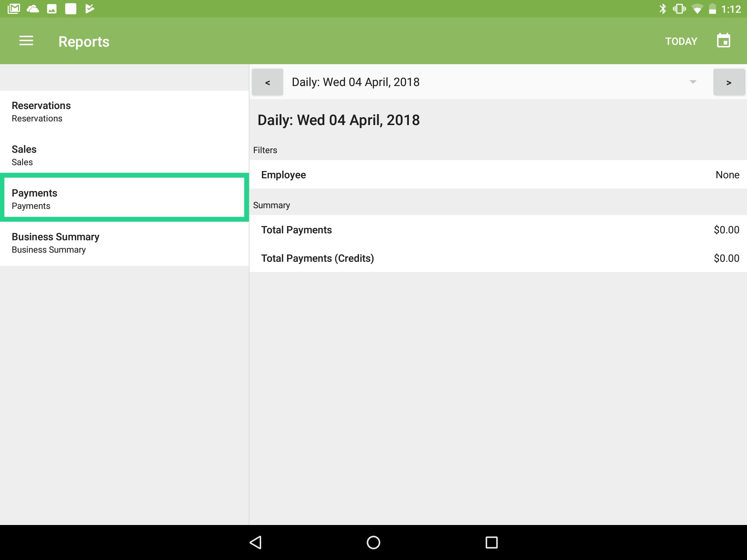This screenshot has height=560, width=747.
Task: Tap the Gmail notification icon
Action: tap(14, 9)
